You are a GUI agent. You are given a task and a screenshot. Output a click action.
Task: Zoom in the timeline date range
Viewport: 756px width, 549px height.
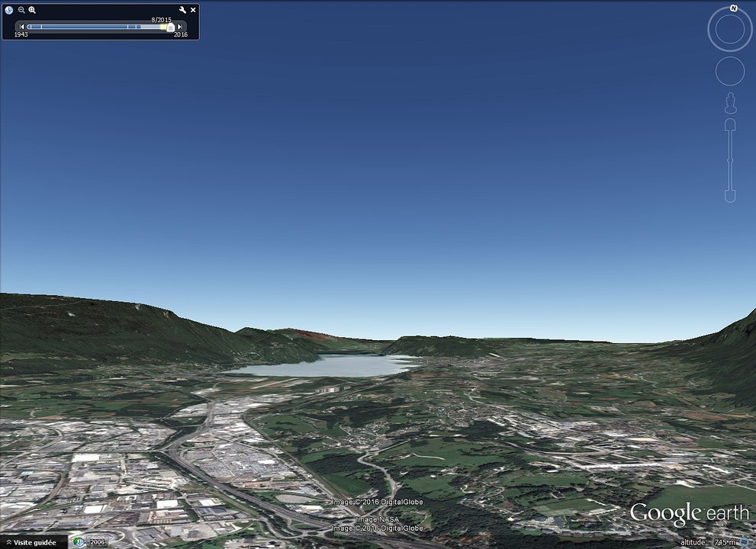tap(32, 10)
